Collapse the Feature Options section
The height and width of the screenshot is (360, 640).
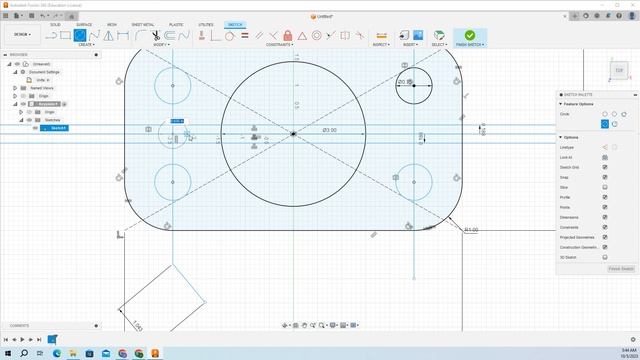click(x=560, y=104)
